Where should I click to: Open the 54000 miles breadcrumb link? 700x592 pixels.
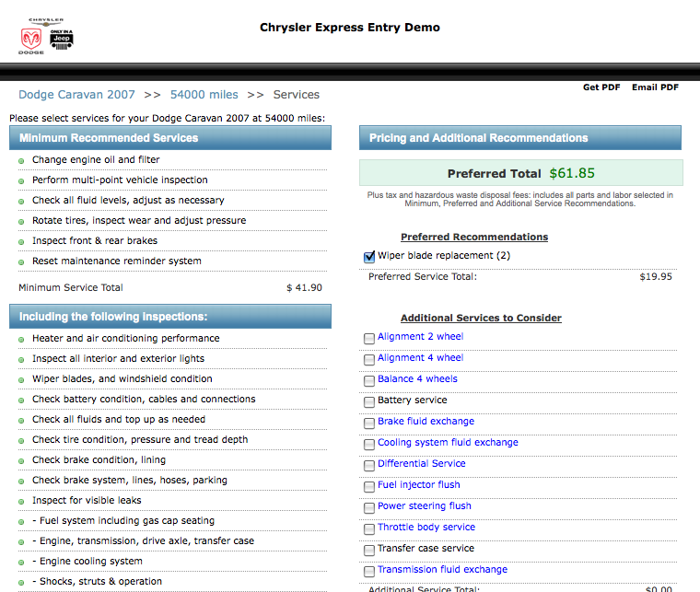(204, 95)
